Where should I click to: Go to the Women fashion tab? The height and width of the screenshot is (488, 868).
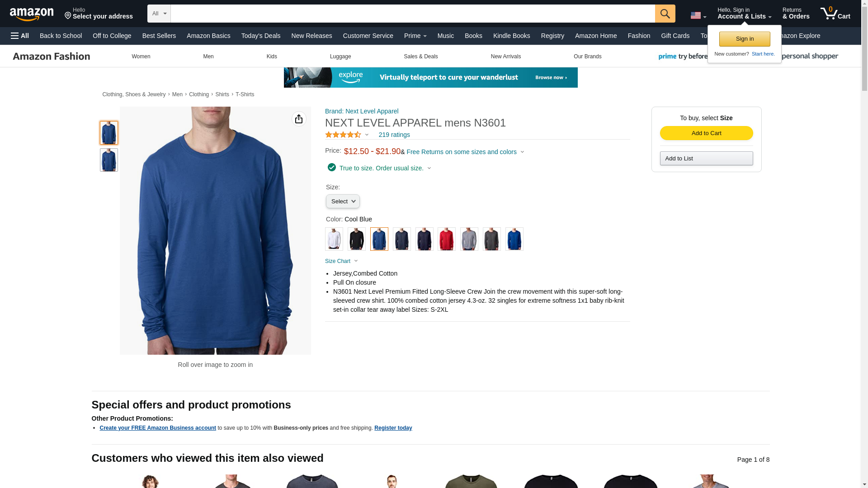pos(141,56)
